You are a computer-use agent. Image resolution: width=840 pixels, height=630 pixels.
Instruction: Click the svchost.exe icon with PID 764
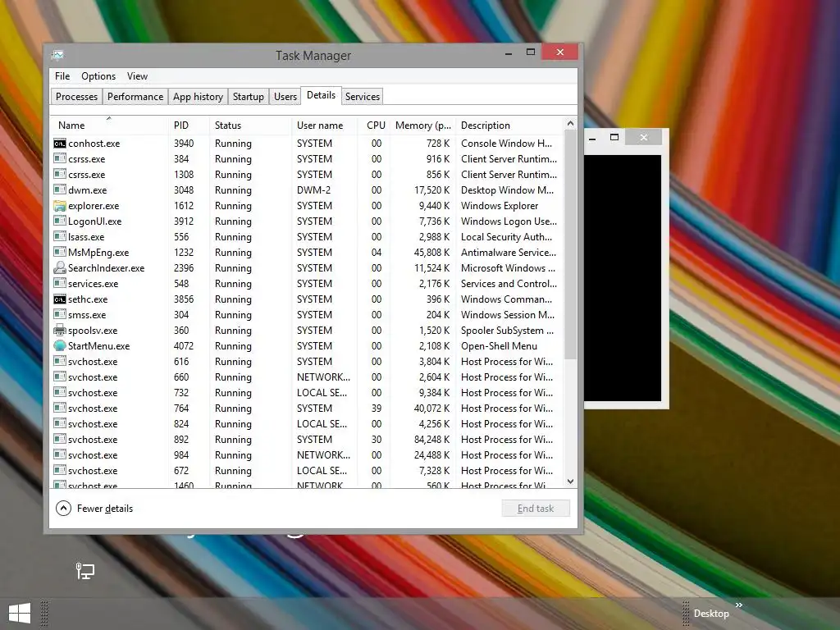click(x=59, y=409)
